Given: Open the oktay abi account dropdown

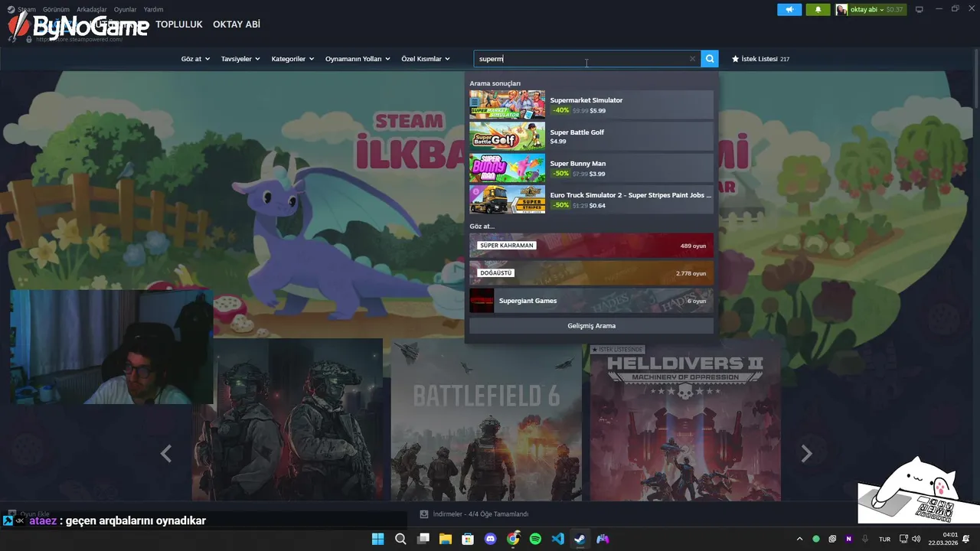Looking at the screenshot, I should (x=871, y=9).
